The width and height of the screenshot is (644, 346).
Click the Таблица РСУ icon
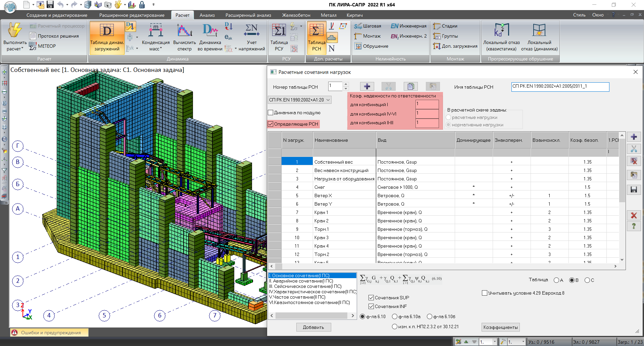click(x=279, y=31)
